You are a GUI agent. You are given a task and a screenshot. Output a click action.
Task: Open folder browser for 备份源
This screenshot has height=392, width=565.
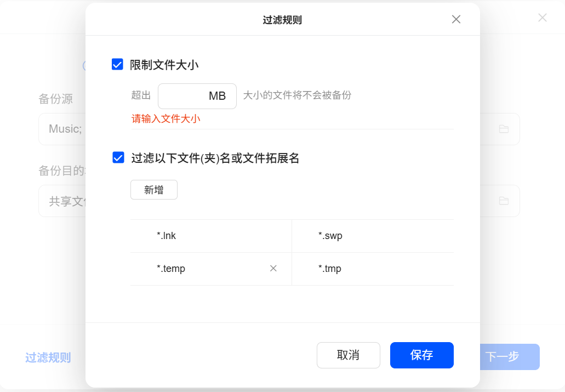pos(504,129)
